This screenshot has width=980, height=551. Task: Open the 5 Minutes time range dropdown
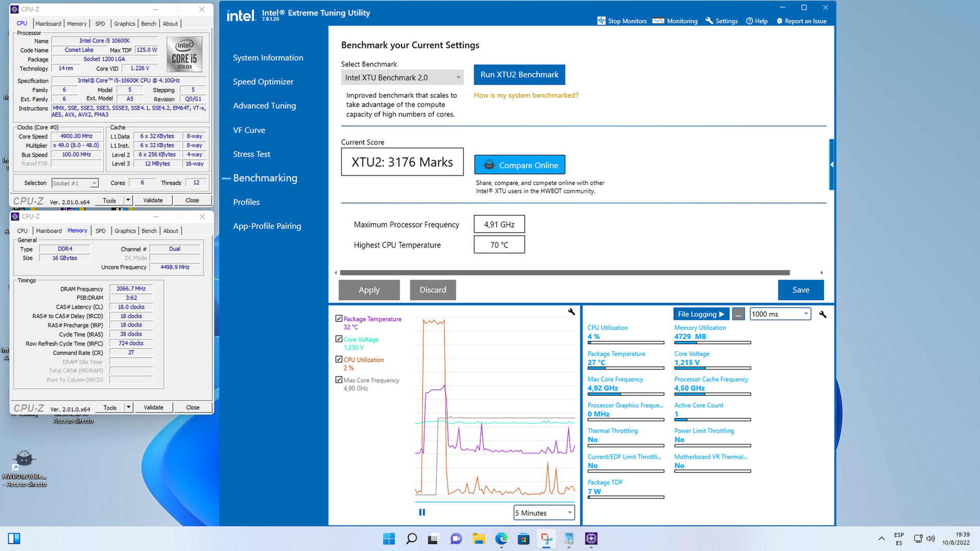pyautogui.click(x=544, y=513)
